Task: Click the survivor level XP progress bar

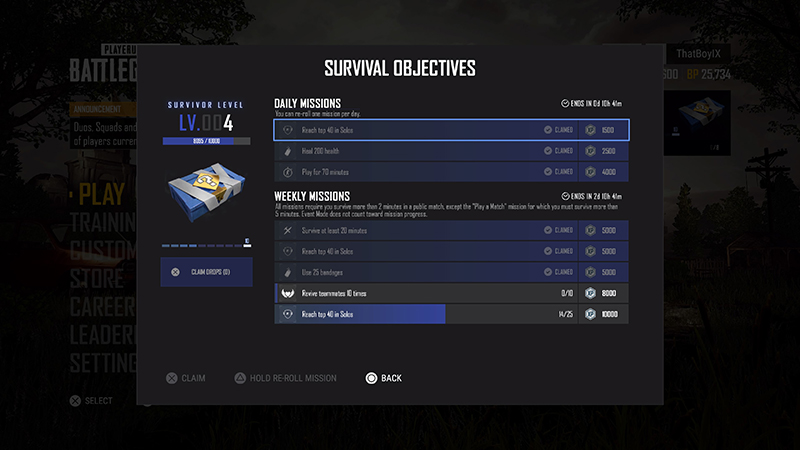Action: pos(206,141)
